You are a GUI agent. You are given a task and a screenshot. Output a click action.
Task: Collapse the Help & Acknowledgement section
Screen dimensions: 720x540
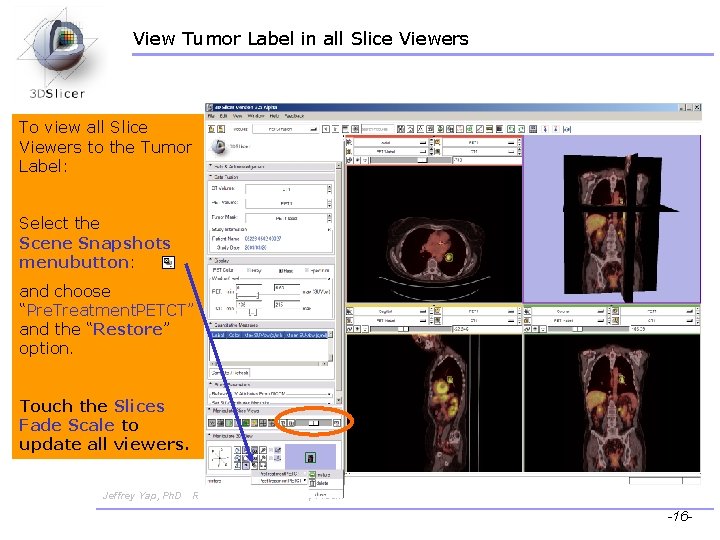(x=272, y=166)
